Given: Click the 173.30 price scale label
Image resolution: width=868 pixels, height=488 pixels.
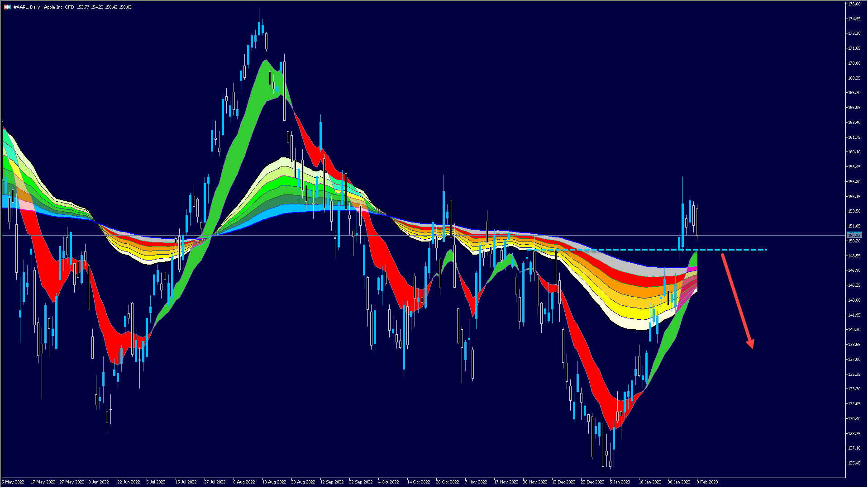Looking at the screenshot, I should 854,33.
